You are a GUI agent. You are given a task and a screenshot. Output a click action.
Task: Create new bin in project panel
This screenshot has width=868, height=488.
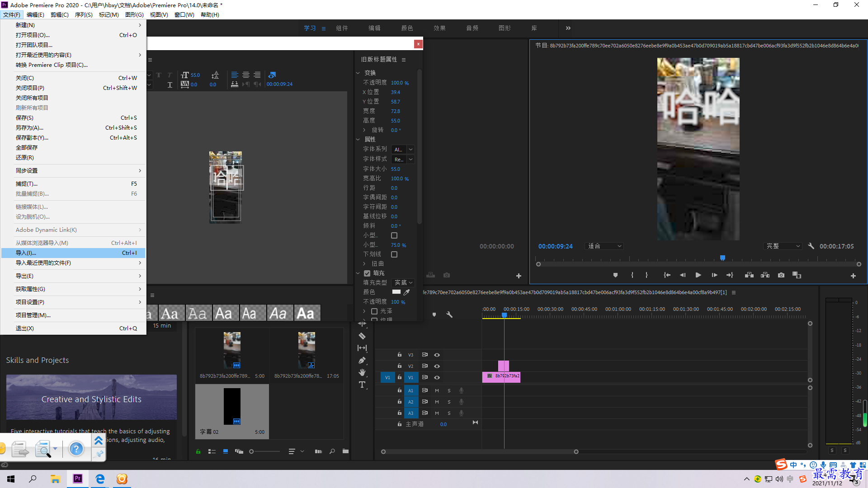click(345, 451)
